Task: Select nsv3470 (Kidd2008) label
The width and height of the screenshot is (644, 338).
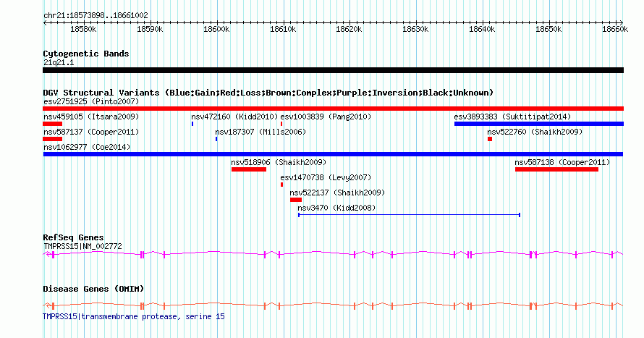Action: 336,208
